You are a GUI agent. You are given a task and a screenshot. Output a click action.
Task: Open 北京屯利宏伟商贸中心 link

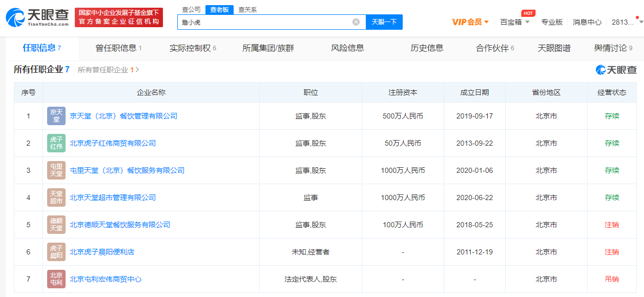coord(106,279)
